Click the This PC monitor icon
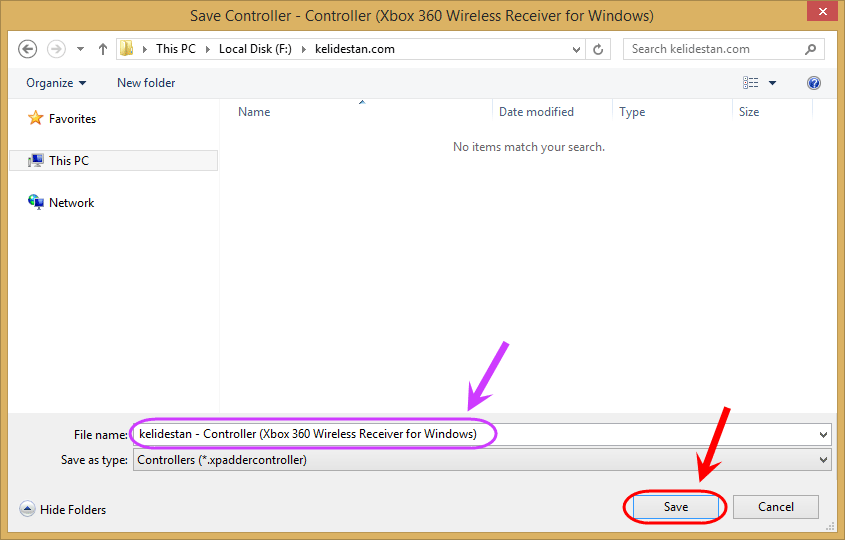 point(36,161)
